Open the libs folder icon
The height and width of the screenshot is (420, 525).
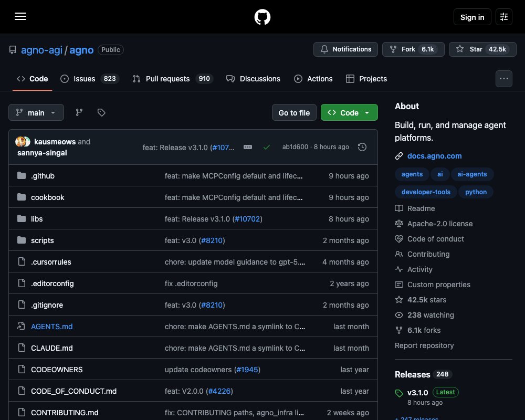(x=22, y=218)
